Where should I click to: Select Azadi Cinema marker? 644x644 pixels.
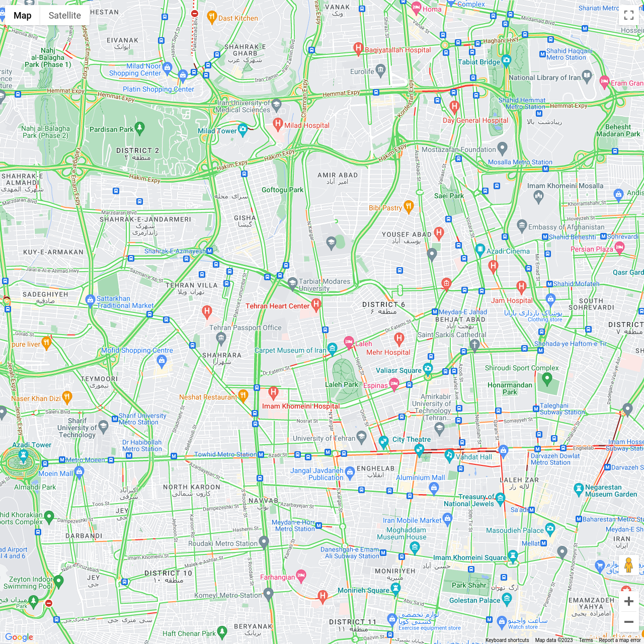tap(480, 249)
